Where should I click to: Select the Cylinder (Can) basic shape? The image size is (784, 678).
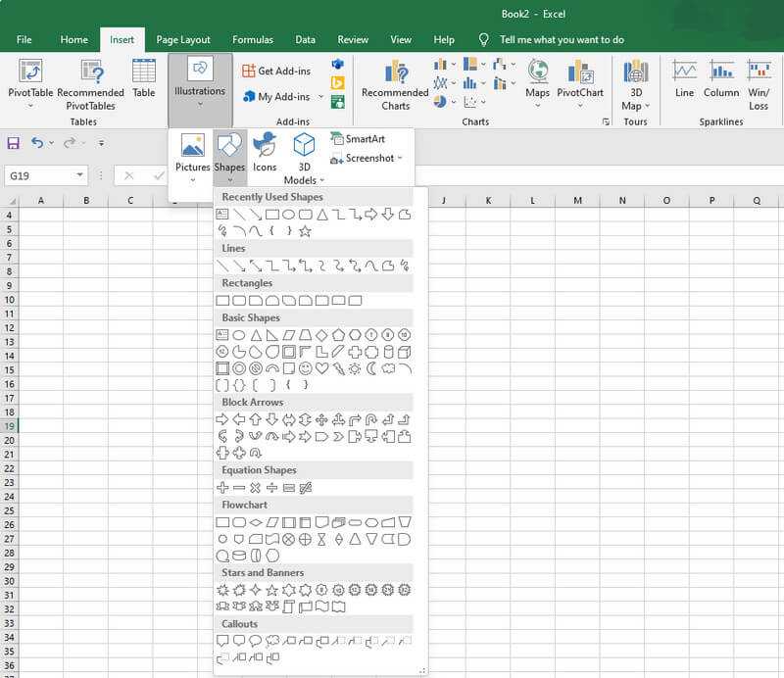388,352
